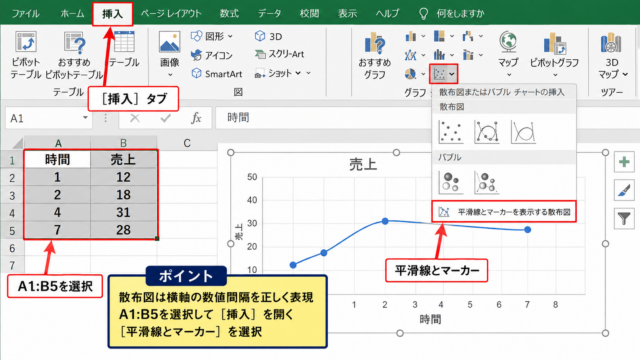This screenshot has width=640, height=360.
Task: Open the 図形 shapes menu
Action: coord(212,36)
